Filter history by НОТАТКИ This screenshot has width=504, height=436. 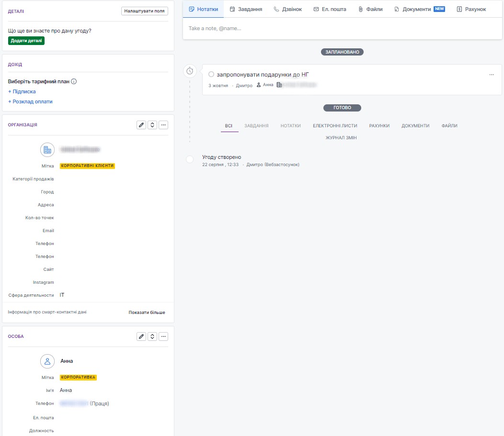coord(291,126)
